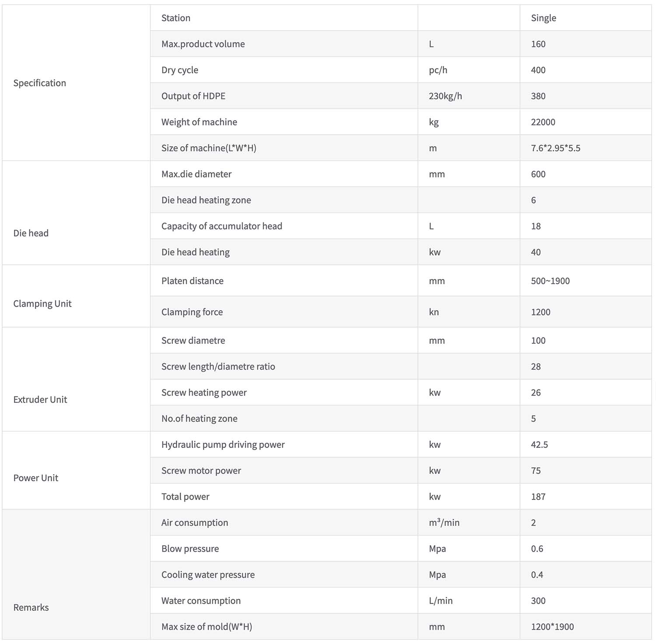
Task: Click the Total power value 187
Action: point(538,497)
